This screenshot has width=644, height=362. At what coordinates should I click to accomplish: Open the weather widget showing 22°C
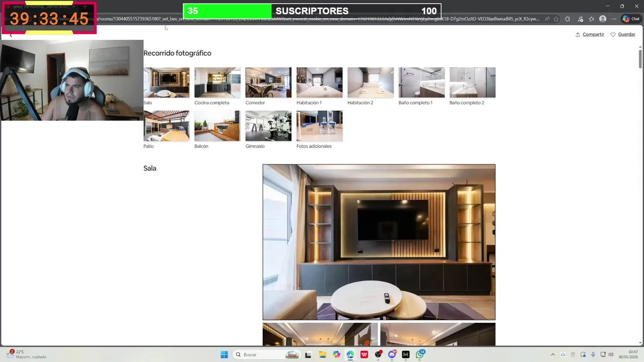pos(26,354)
